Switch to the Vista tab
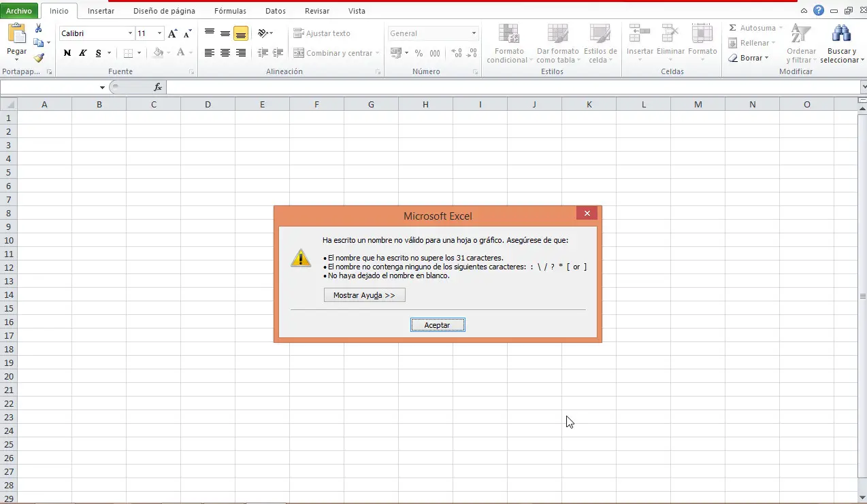 click(x=357, y=11)
